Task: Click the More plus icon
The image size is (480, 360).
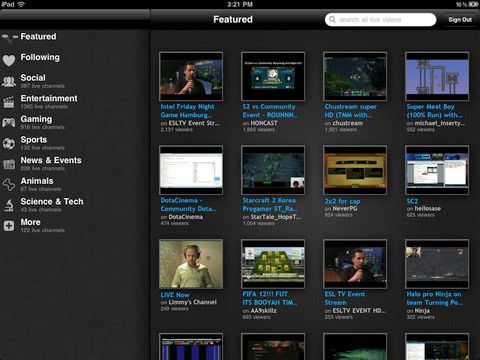Action: [x=9, y=226]
